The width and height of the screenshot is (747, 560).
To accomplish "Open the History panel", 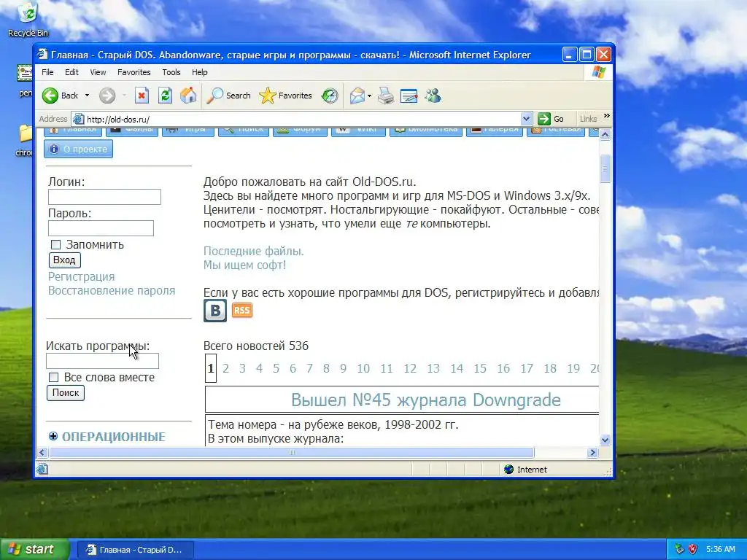I will (329, 96).
